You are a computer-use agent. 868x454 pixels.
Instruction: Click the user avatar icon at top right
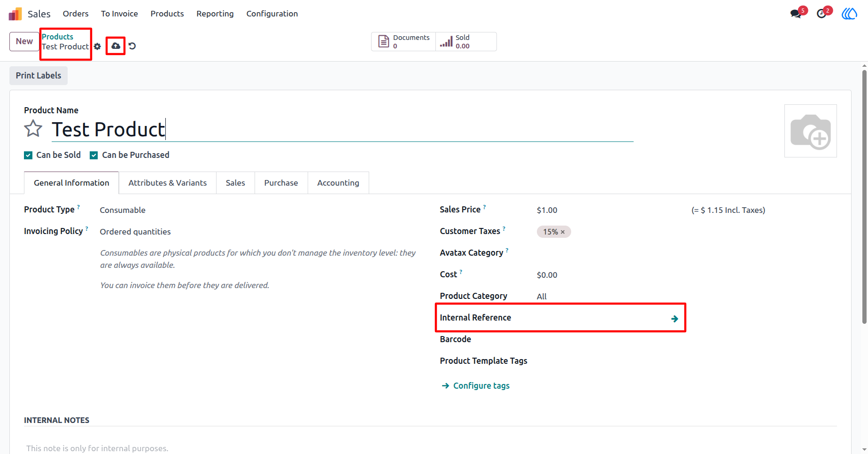[x=849, y=14]
